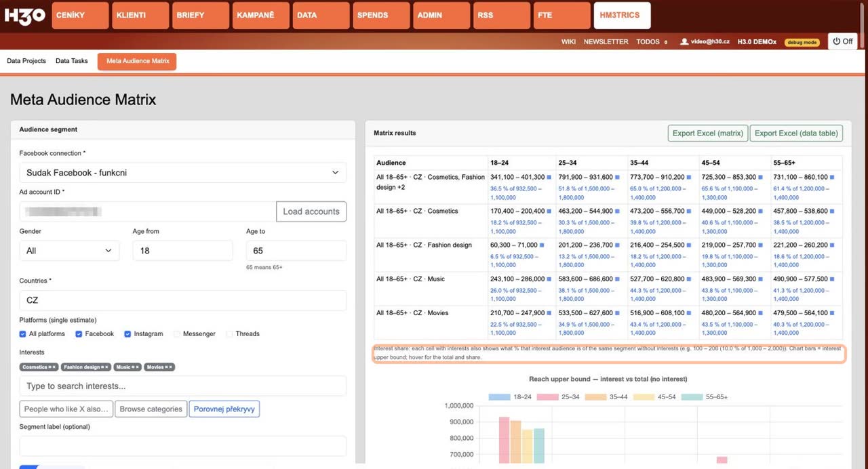Toggle the 18–24 legend color swatch

coord(499,397)
